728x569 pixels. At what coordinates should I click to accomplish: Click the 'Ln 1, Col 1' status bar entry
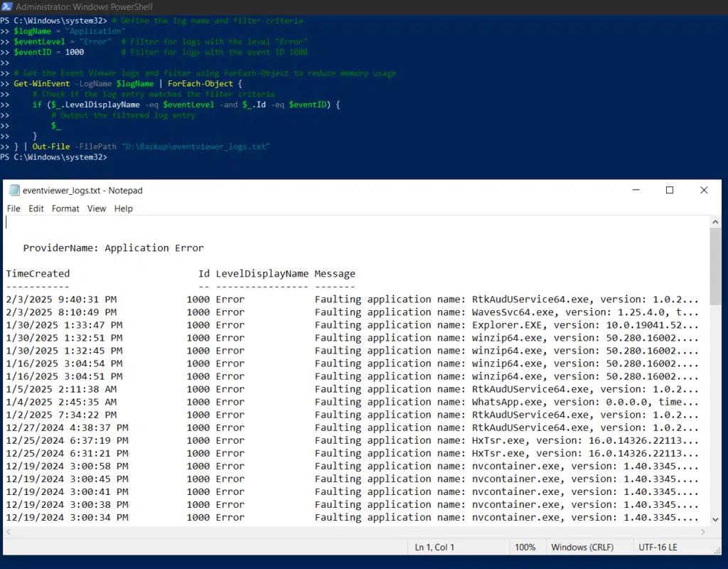pyautogui.click(x=434, y=547)
